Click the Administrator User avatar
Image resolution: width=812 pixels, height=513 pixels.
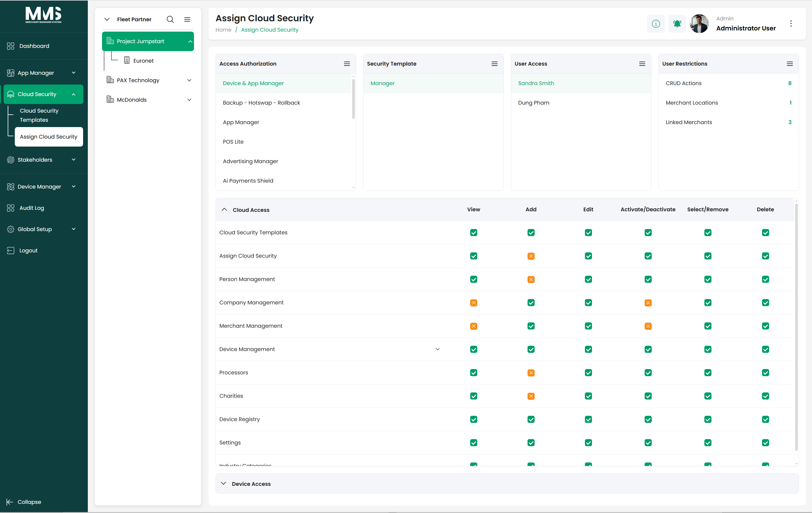click(x=699, y=24)
